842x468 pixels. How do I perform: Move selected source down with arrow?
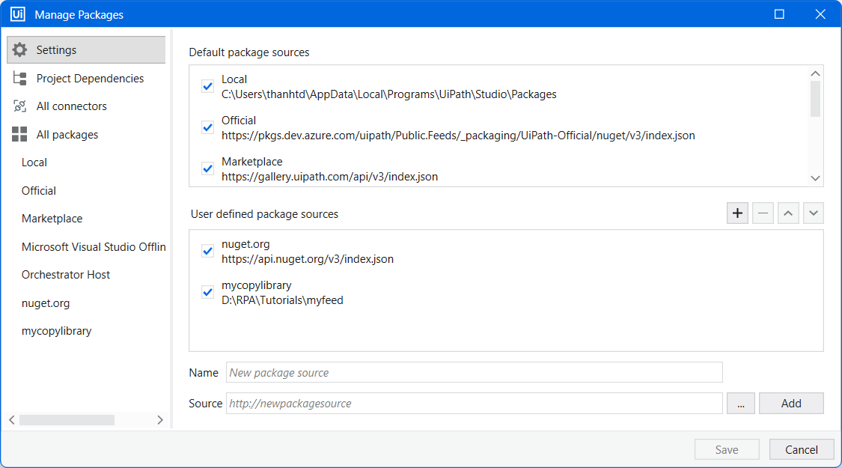[x=814, y=213]
